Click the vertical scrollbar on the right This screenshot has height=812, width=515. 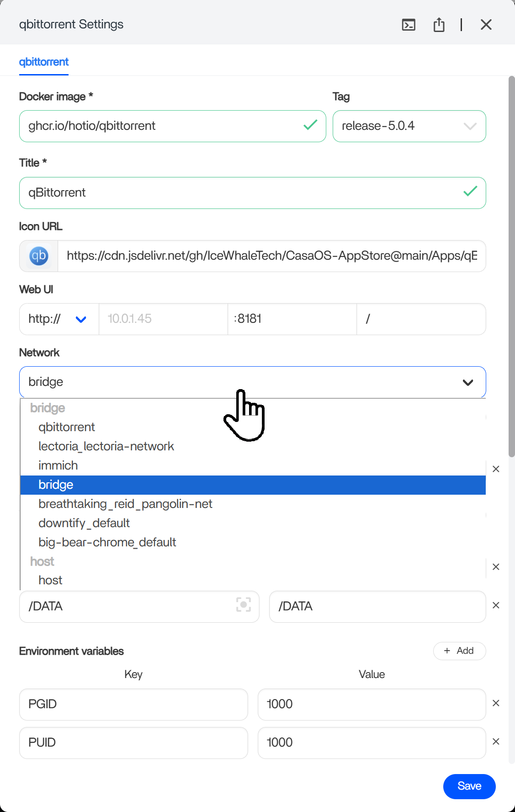click(511, 265)
